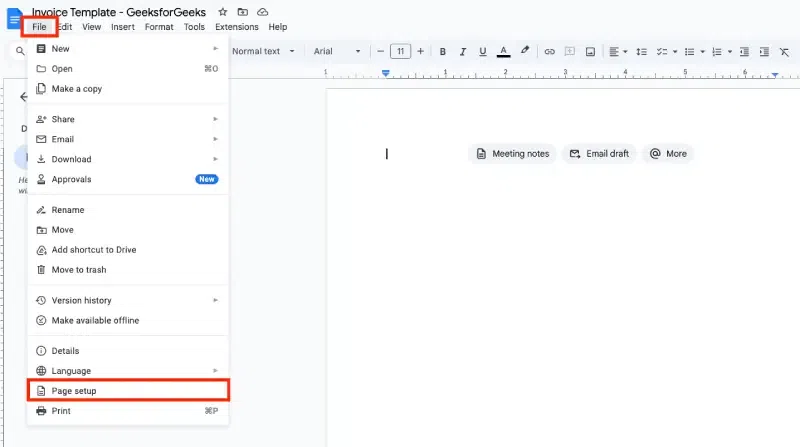This screenshot has height=447, width=800.
Task: Open the Format menu
Action: (x=159, y=27)
